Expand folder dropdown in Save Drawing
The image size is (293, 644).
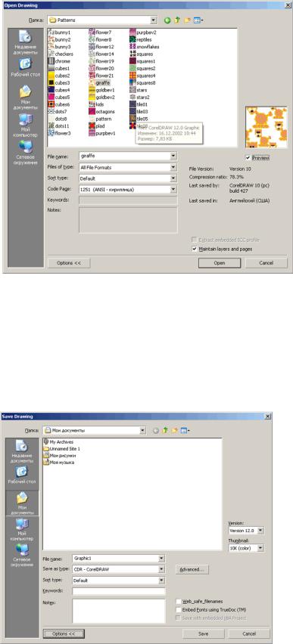tap(143, 430)
